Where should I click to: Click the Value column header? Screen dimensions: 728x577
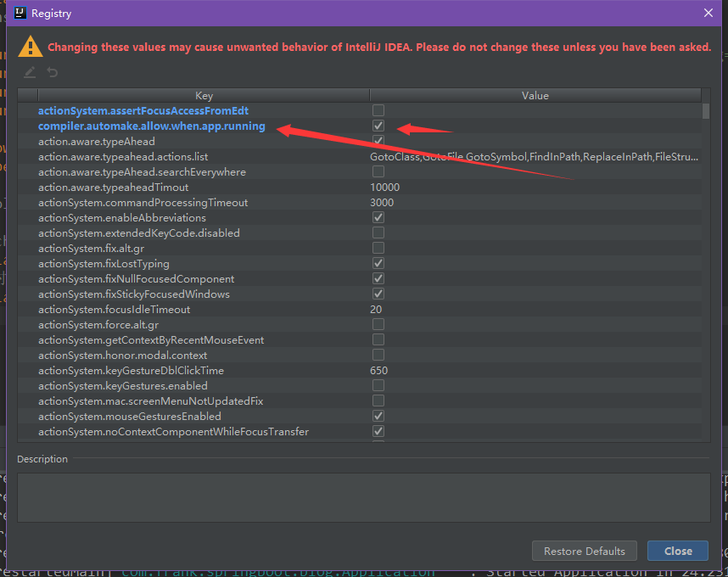535,96
